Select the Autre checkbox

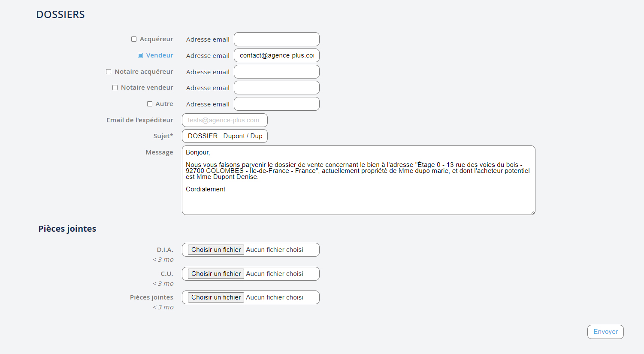(x=150, y=104)
